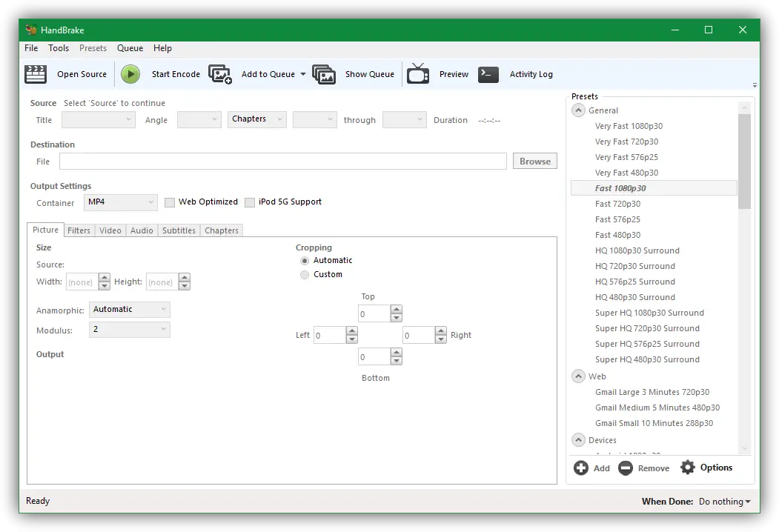Click the presets list scrollbar thumb
This screenshot has width=779, height=532.
744,162
